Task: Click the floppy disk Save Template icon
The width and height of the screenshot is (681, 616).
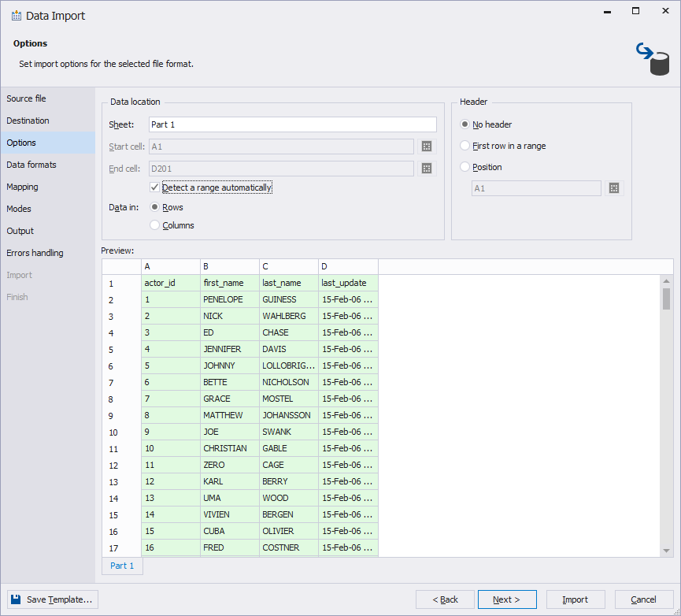Action: [x=17, y=599]
